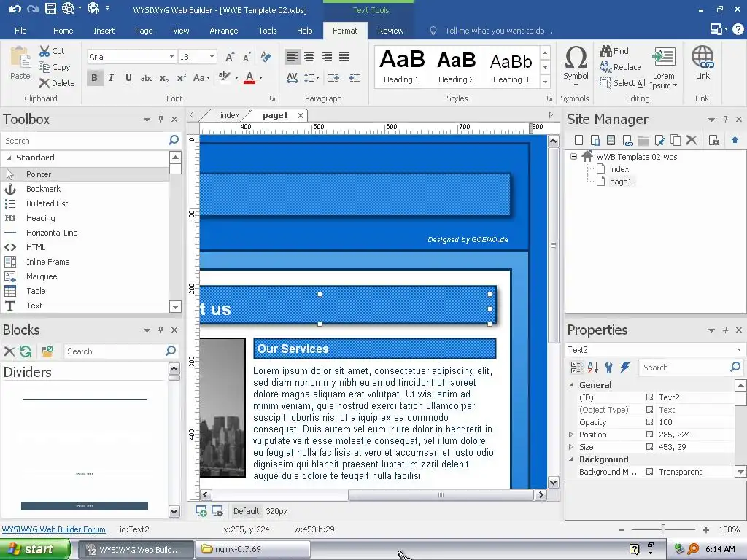Click the Undo arrow in title bar
This screenshot has height=560, width=747.
pos(15,9)
